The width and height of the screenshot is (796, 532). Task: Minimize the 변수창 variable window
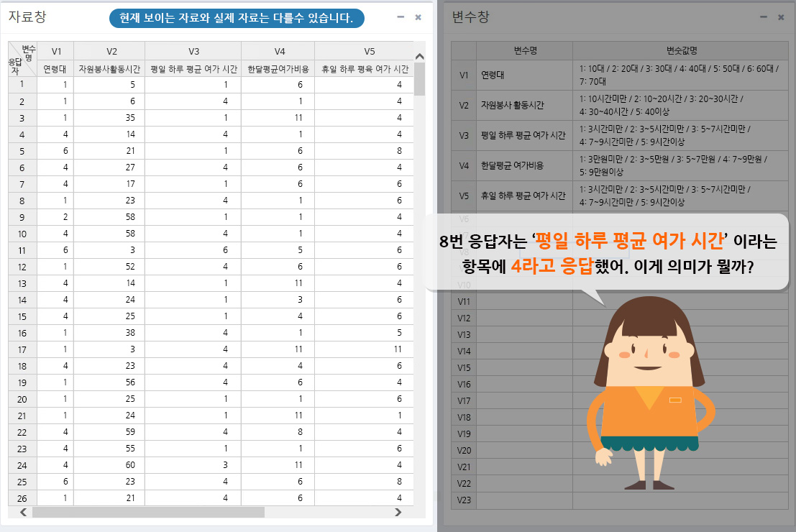click(x=764, y=17)
